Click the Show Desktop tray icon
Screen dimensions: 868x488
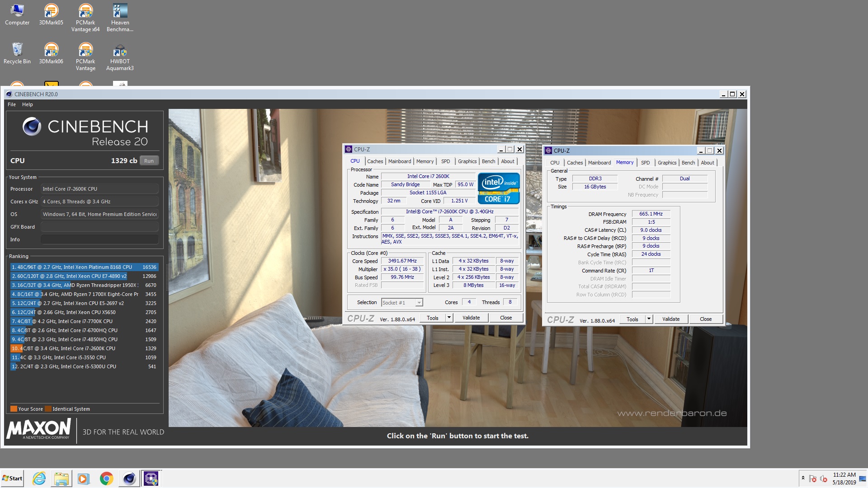tap(863, 479)
